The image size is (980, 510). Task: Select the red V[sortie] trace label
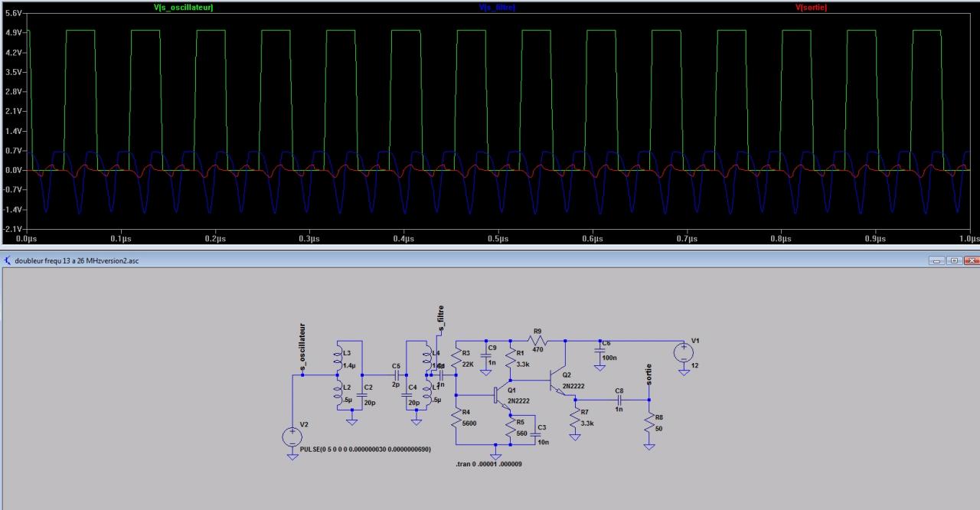812,8
